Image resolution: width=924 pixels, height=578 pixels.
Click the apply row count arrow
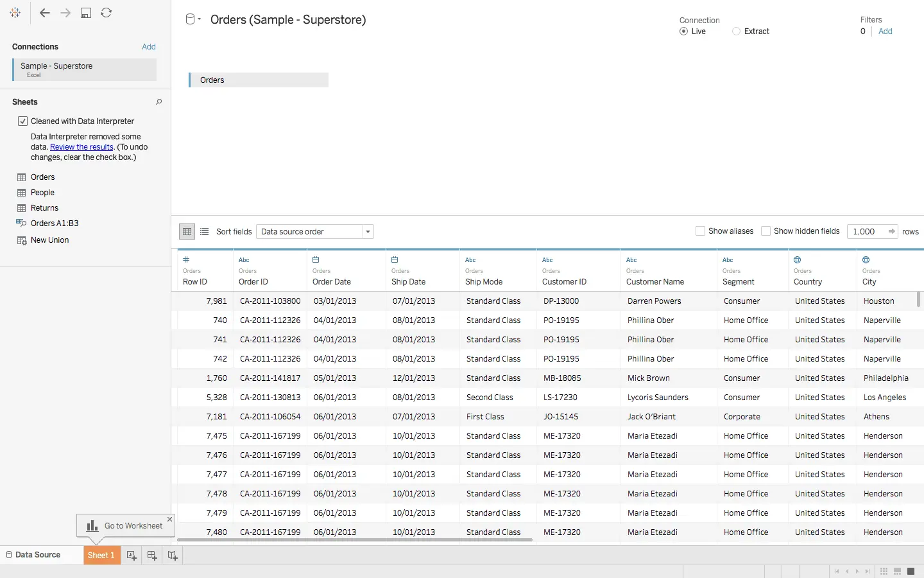point(891,231)
